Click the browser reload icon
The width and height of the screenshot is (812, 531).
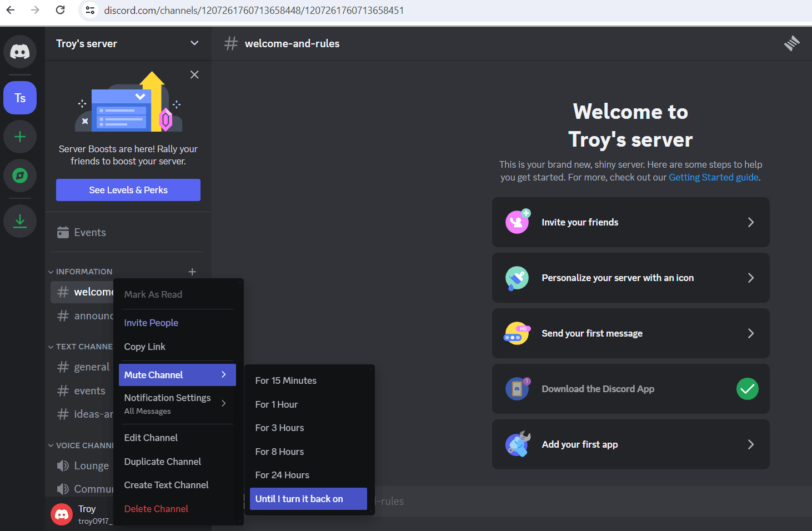point(61,10)
